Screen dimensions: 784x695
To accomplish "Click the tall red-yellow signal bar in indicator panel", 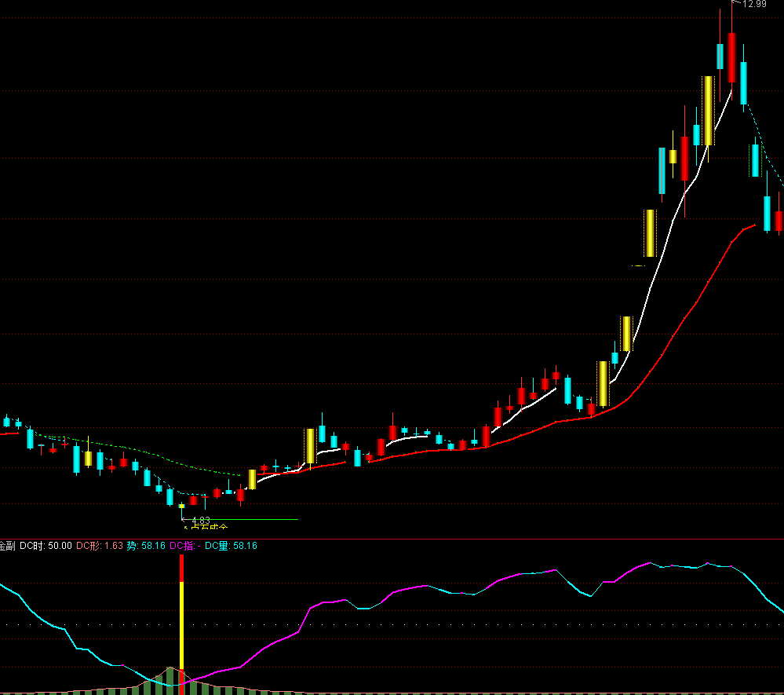I will (x=182, y=620).
